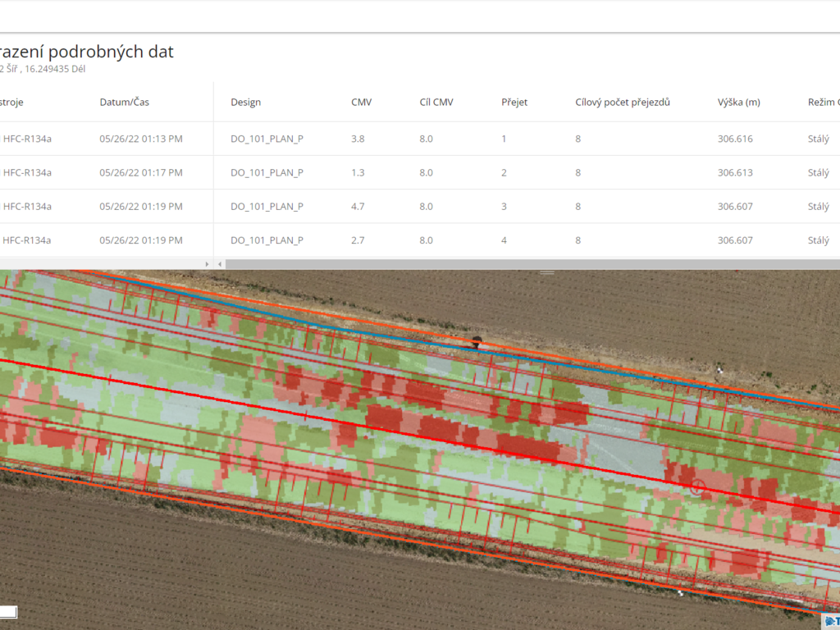Click the logo in the bottom-right map corner

click(830, 622)
